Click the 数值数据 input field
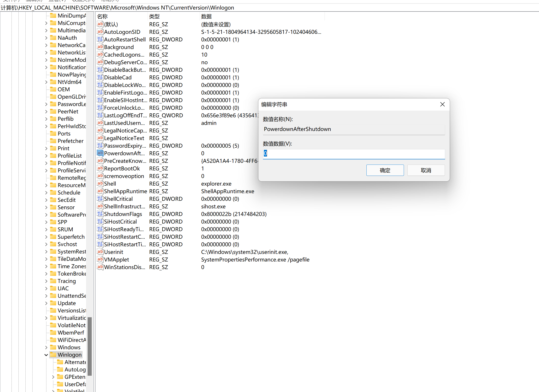539x392 pixels. pos(354,154)
